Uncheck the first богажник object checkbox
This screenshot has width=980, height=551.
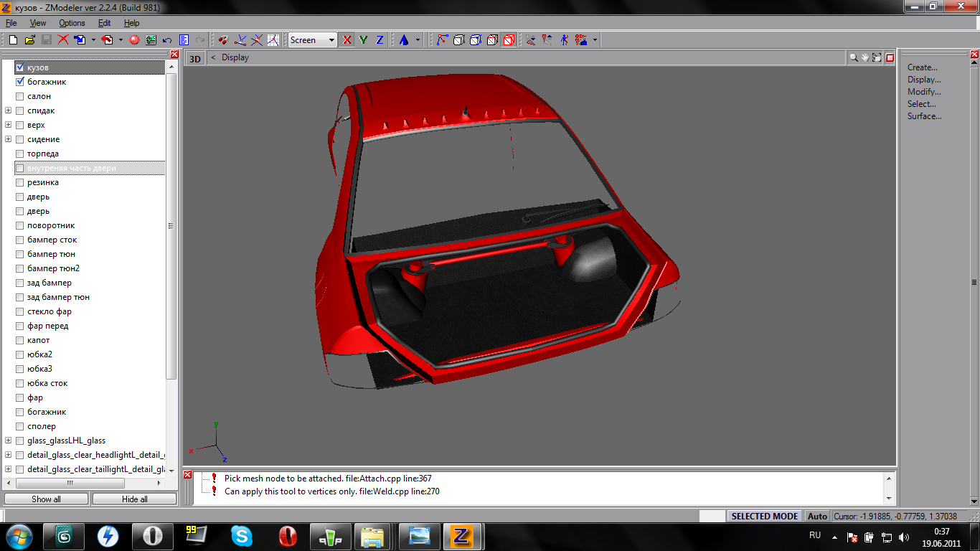click(20, 82)
